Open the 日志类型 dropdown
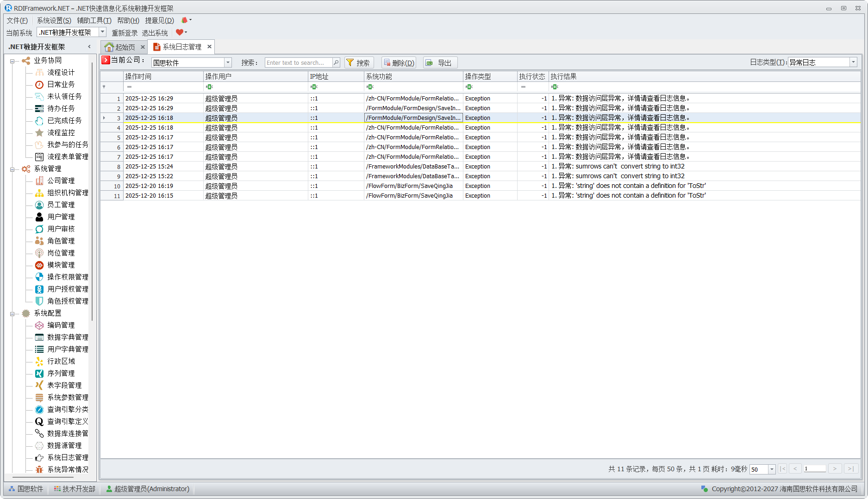 [853, 62]
